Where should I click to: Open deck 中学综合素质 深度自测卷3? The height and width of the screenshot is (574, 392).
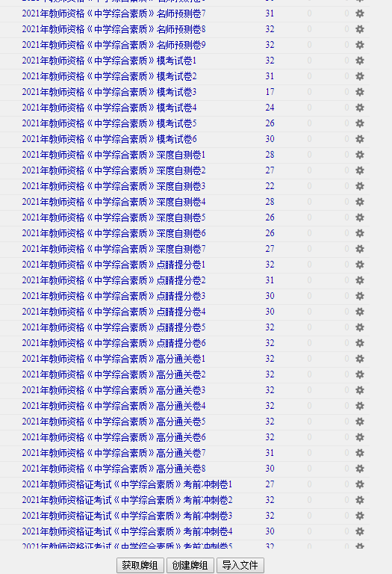pos(113,186)
